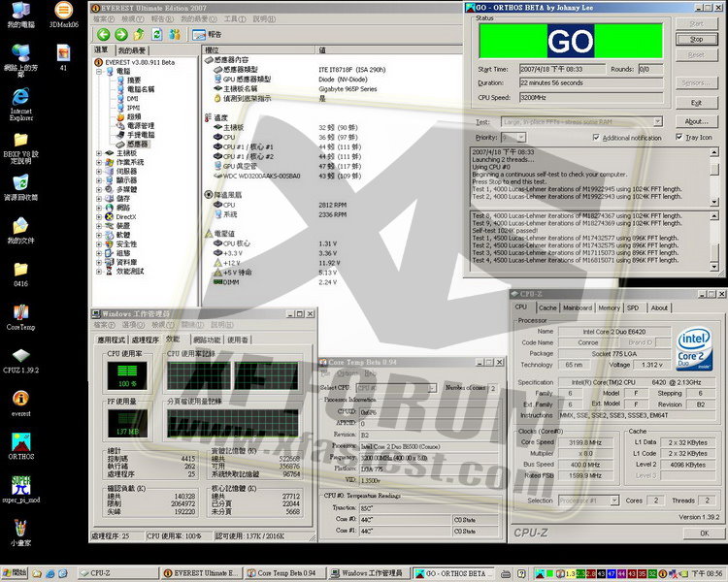Open 應用程式 tab in Task Manager
This screenshot has height=582, width=728.
pos(111,339)
